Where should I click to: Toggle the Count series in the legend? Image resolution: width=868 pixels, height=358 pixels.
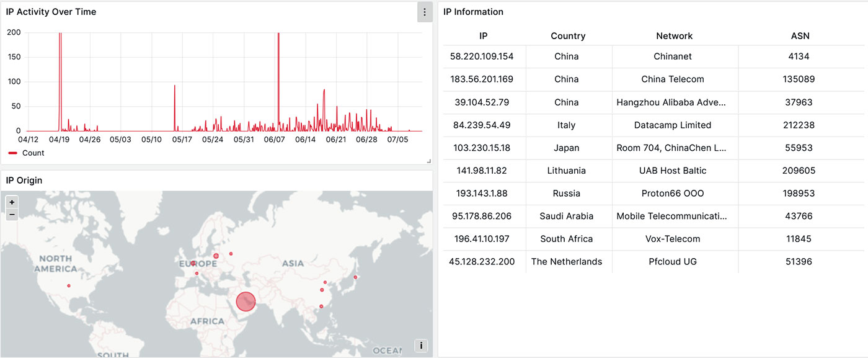(x=33, y=153)
